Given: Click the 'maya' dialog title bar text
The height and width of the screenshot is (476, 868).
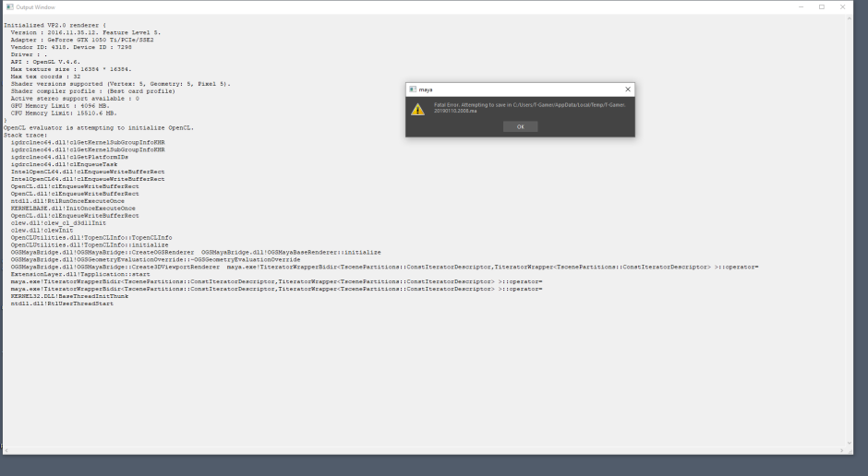Looking at the screenshot, I should (426, 89).
